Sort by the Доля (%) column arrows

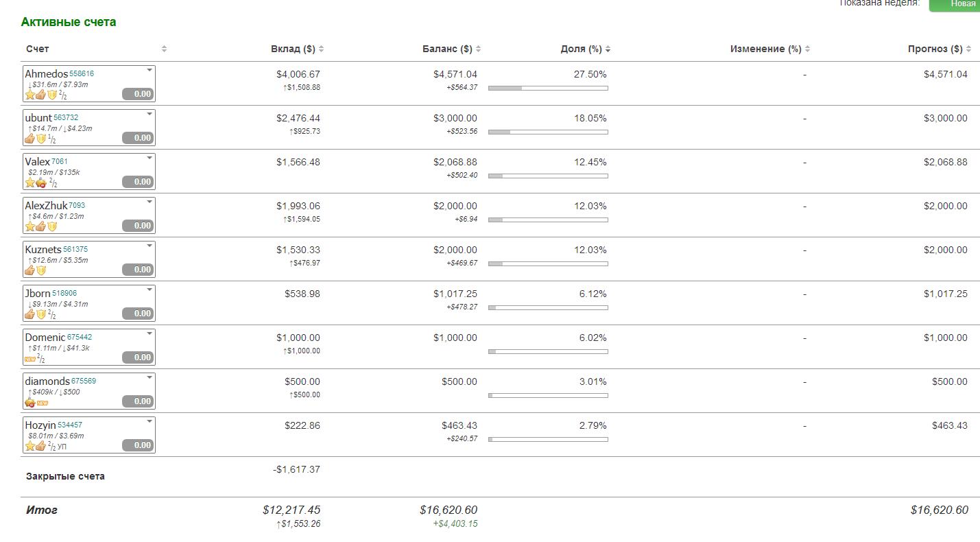point(608,49)
